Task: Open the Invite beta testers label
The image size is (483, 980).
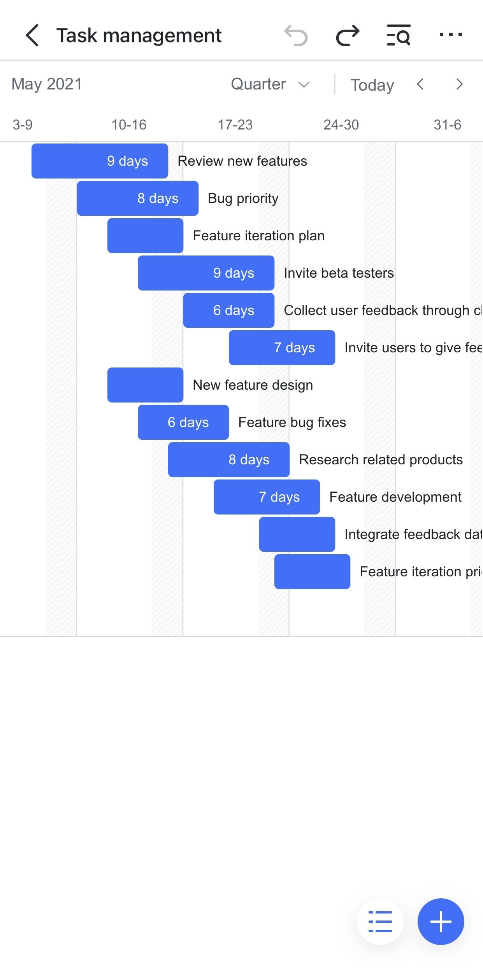Action: coord(339,273)
